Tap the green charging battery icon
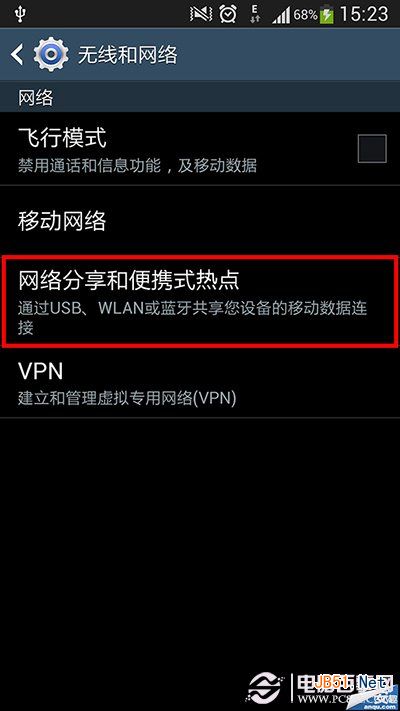 click(x=327, y=15)
